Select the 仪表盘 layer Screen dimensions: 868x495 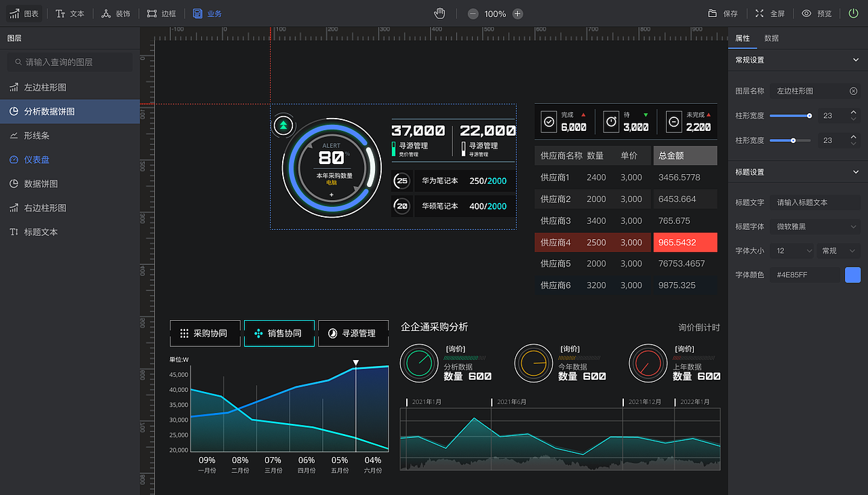pyautogui.click(x=70, y=159)
